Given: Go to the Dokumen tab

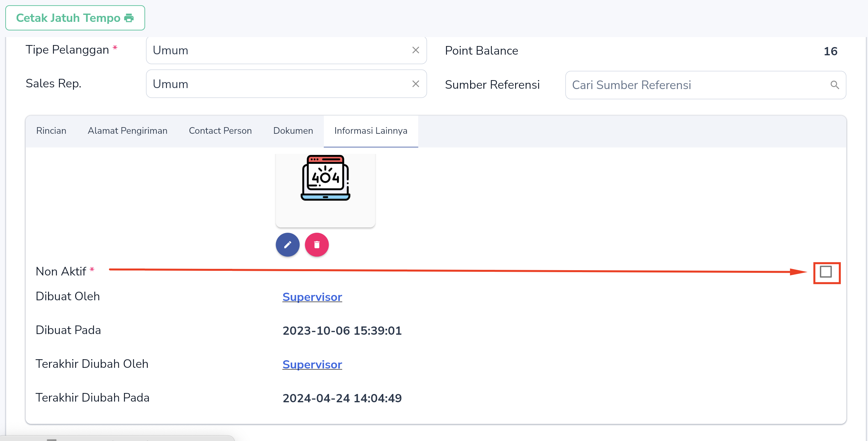Looking at the screenshot, I should click(x=293, y=131).
